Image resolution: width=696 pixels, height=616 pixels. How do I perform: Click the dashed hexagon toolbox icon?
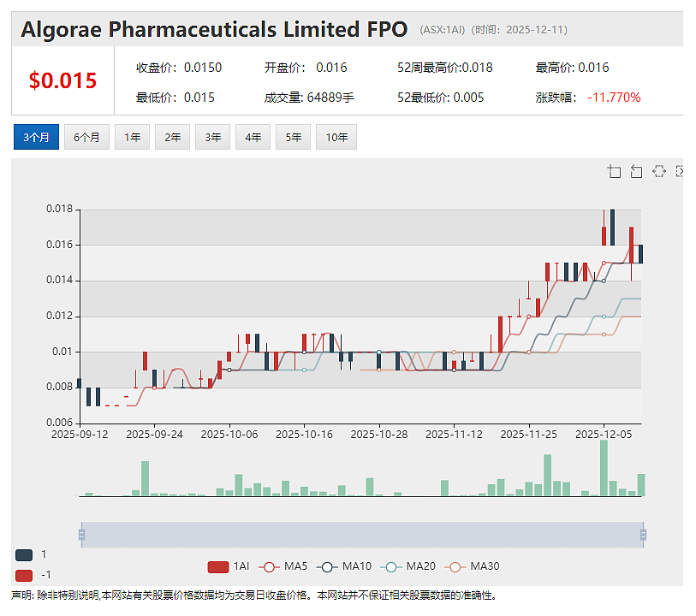point(659,171)
